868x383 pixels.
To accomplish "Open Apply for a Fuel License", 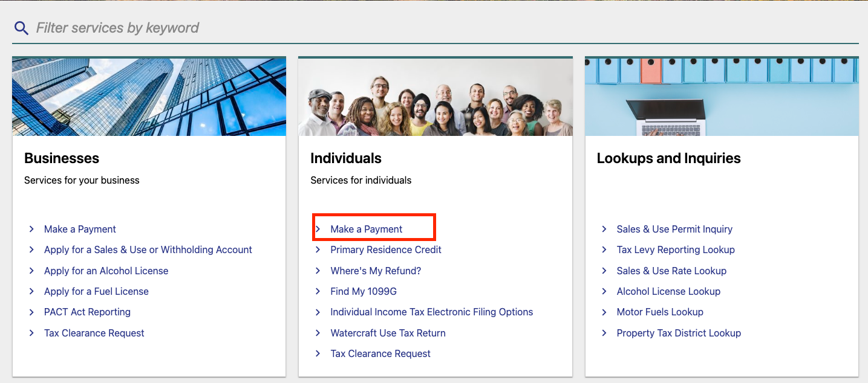I will click(96, 291).
